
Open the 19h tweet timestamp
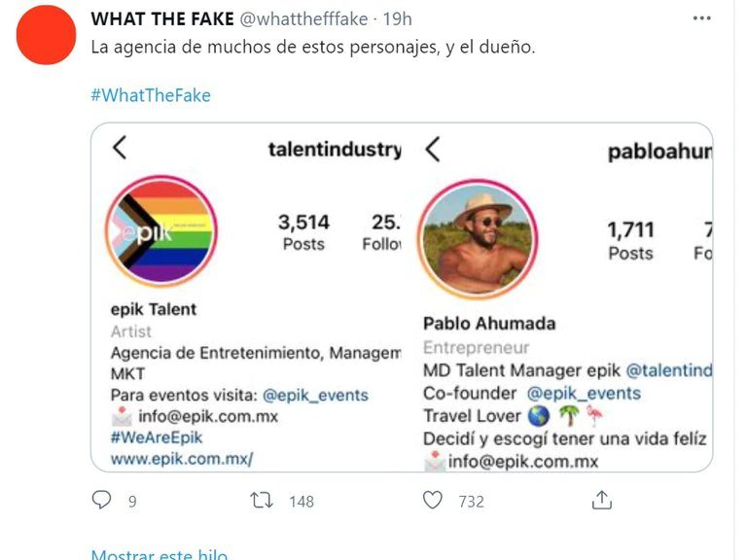point(397,19)
